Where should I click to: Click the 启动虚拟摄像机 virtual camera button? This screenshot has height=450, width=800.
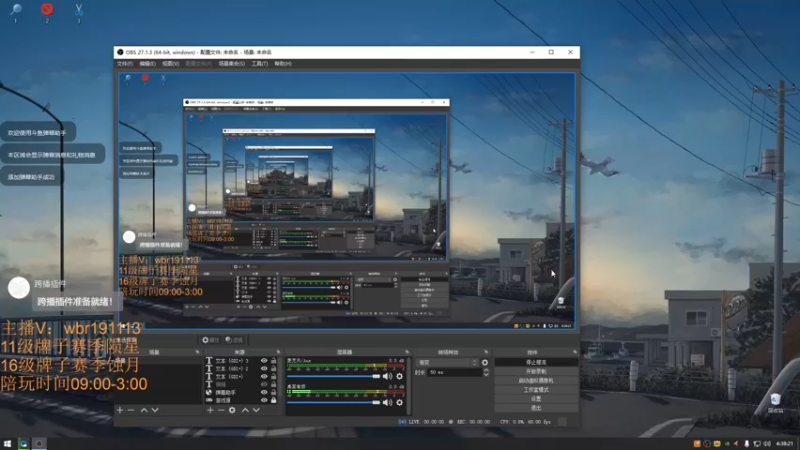click(x=536, y=381)
